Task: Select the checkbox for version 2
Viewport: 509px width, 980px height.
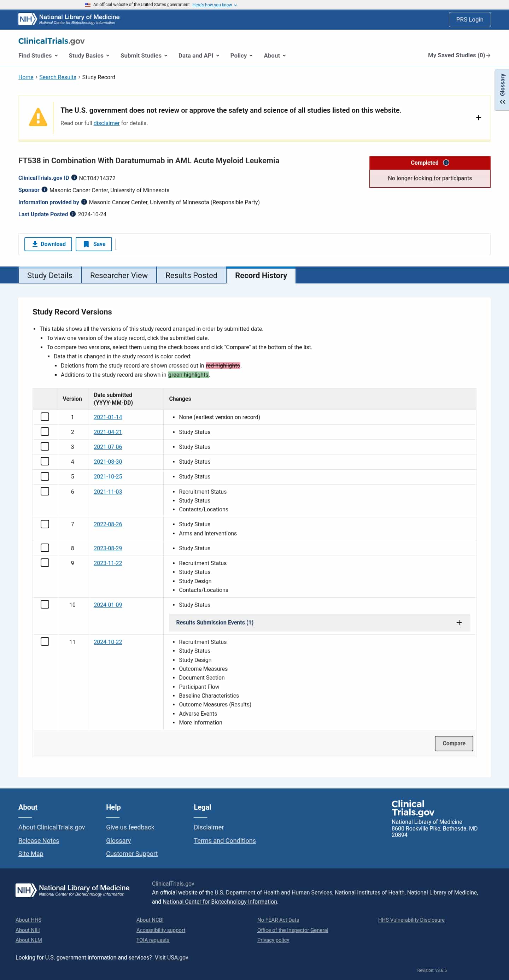Action: point(45,432)
